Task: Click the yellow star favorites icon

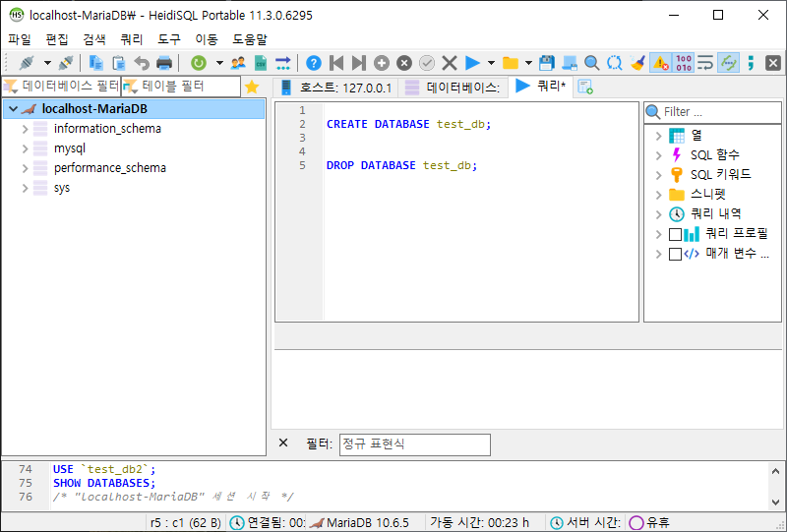Action: [252, 87]
